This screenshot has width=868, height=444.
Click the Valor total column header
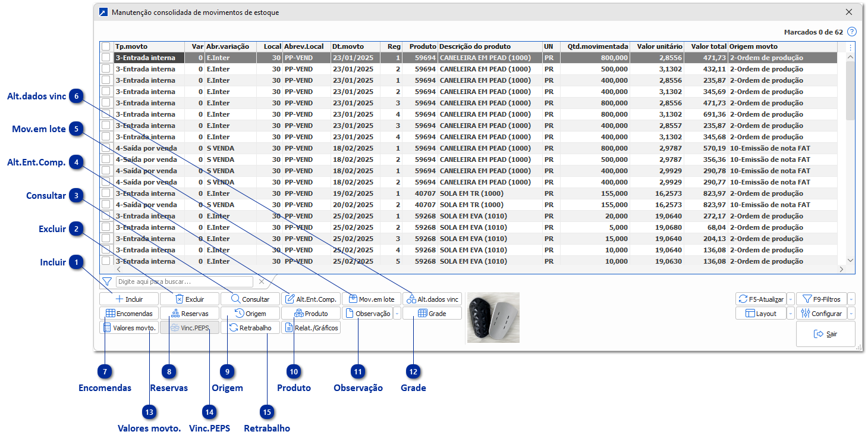(706, 46)
